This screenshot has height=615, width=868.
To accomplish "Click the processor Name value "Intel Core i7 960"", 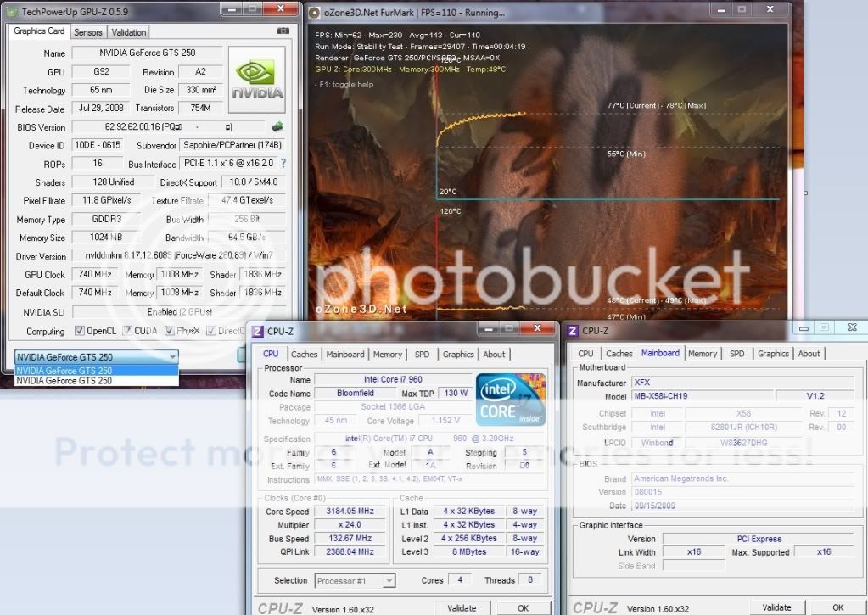I will click(393, 380).
